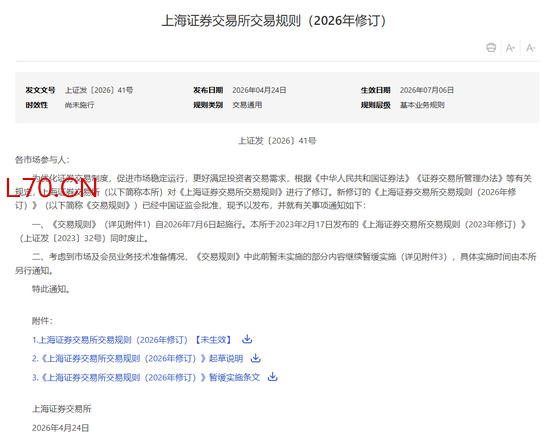Click the salutation 各市场参与人：
Viewport: 550px width, 436px height.
click(42, 160)
